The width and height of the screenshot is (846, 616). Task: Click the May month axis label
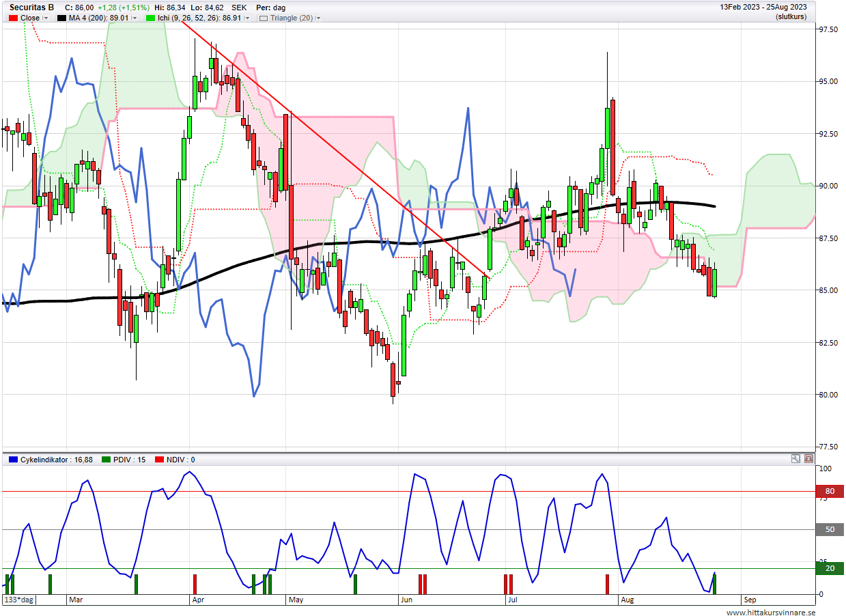click(x=296, y=600)
